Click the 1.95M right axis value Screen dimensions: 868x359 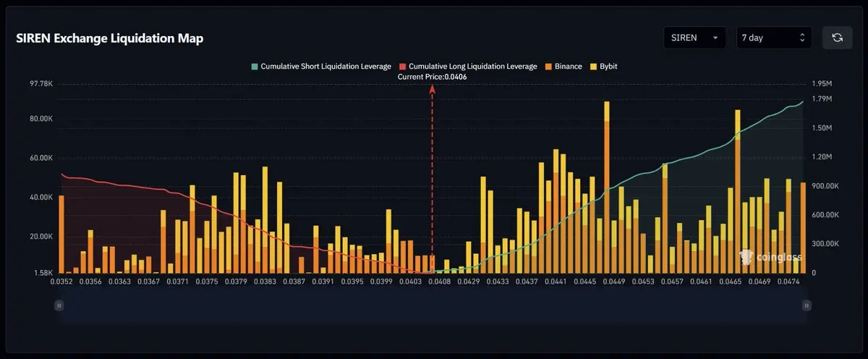[822, 85]
